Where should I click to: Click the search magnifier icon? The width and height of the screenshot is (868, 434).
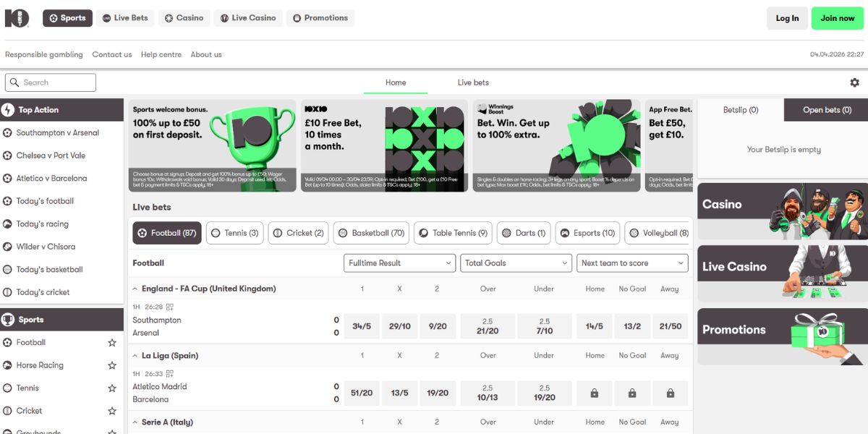click(x=14, y=82)
